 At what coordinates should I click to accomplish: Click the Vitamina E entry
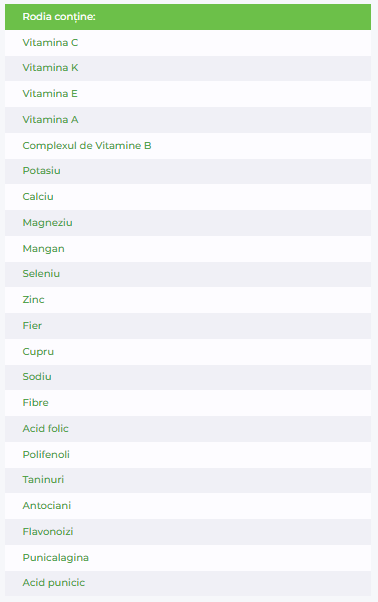(188, 94)
